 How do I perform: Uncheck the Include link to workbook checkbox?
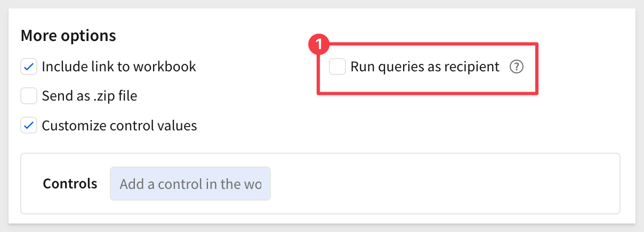(29, 67)
